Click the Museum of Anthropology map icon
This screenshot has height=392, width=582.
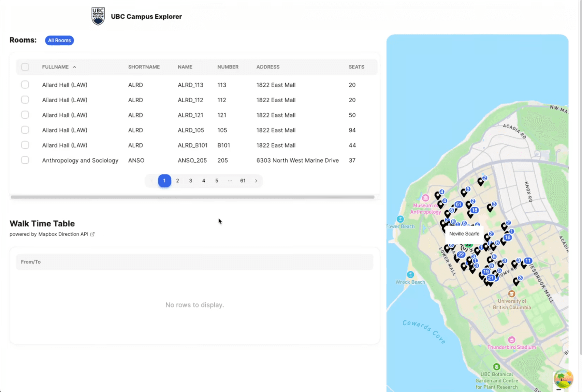pyautogui.click(x=425, y=198)
